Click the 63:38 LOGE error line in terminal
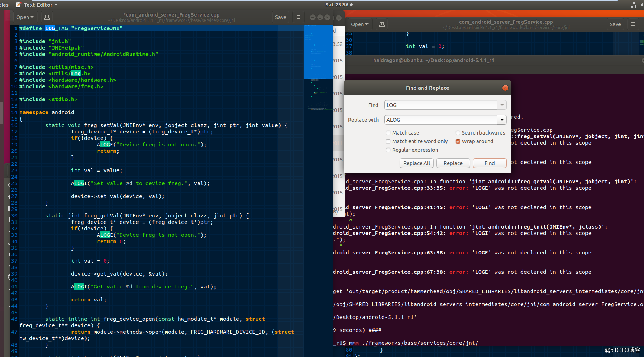Image resolution: width=644 pixels, height=357 pixels. pos(462,253)
